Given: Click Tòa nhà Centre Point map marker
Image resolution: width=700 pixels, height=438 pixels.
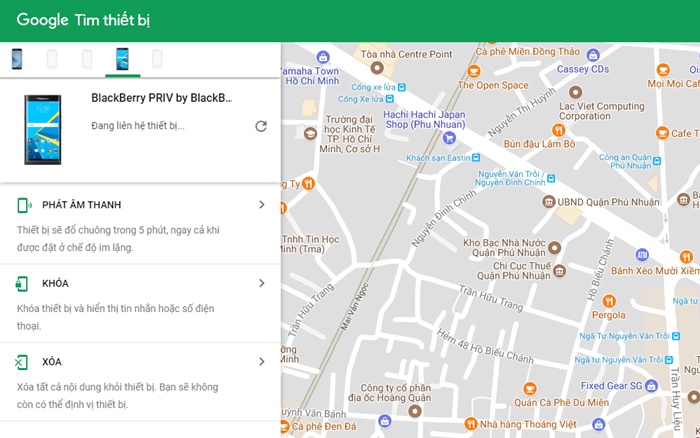Looking at the screenshot, I should 377,68.
